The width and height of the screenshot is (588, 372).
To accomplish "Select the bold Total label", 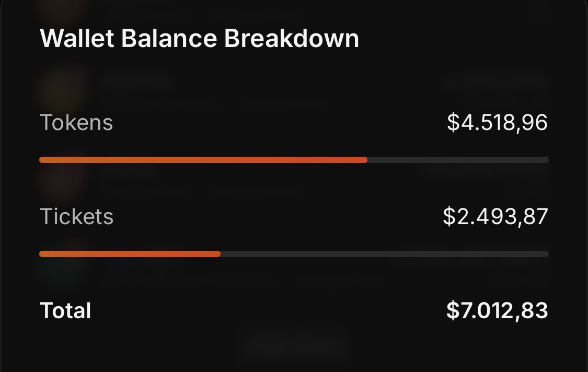I will pyautogui.click(x=65, y=310).
